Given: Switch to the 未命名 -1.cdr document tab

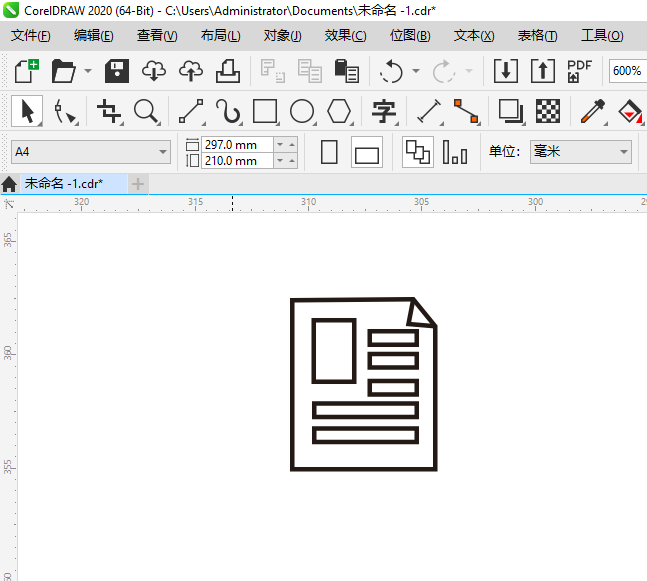Looking at the screenshot, I should (x=63, y=184).
